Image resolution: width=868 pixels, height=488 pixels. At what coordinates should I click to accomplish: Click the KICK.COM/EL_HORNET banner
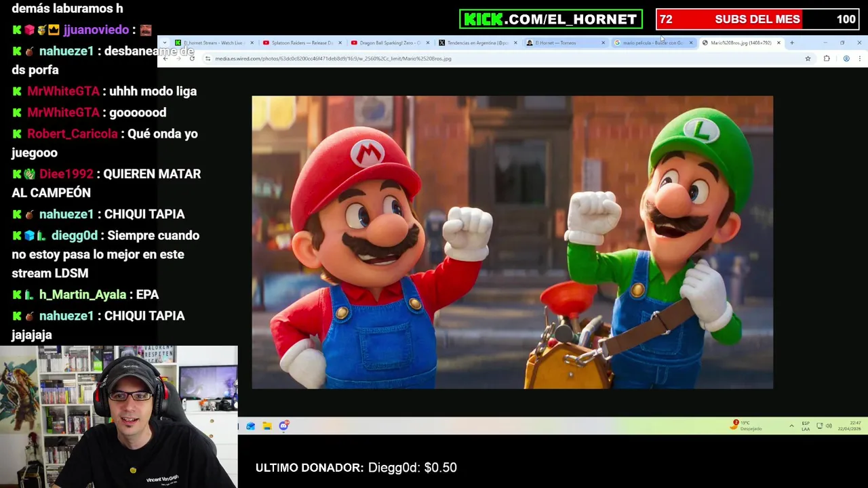pos(551,19)
